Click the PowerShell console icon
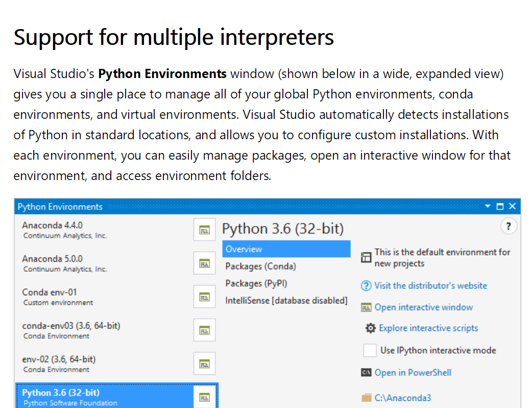 [x=366, y=373]
